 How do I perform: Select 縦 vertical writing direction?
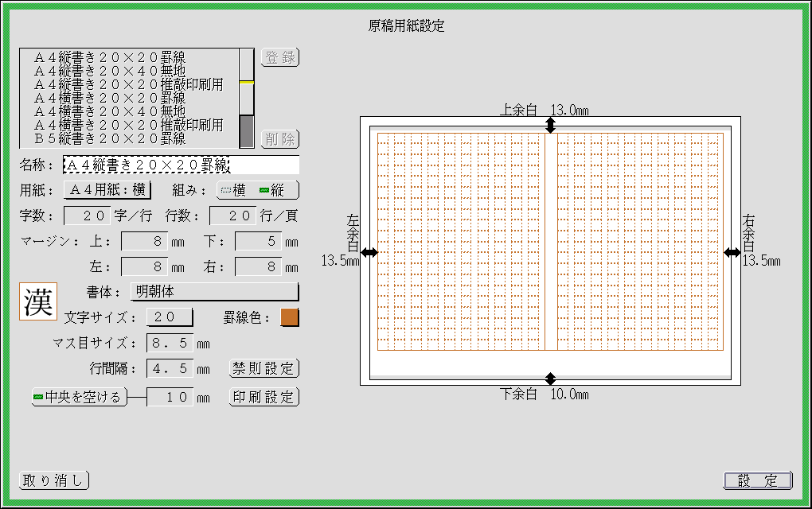[273, 190]
